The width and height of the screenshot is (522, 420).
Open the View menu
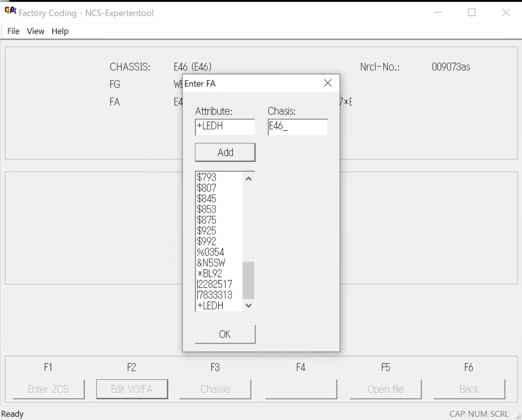(x=35, y=31)
